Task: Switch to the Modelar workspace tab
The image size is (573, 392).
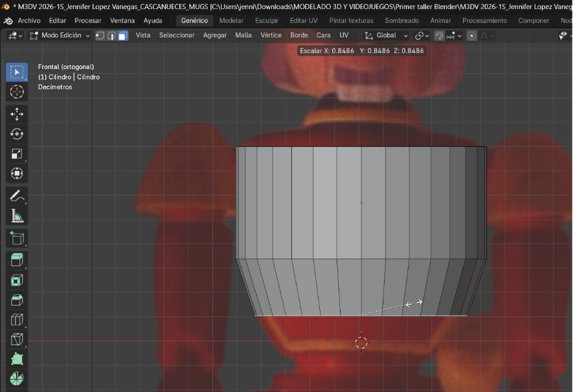Action: point(231,21)
